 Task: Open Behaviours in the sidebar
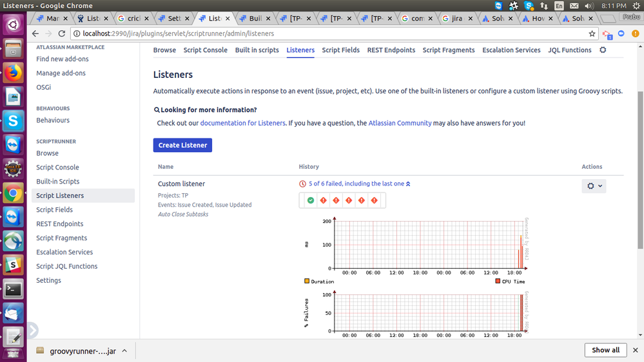tap(53, 120)
